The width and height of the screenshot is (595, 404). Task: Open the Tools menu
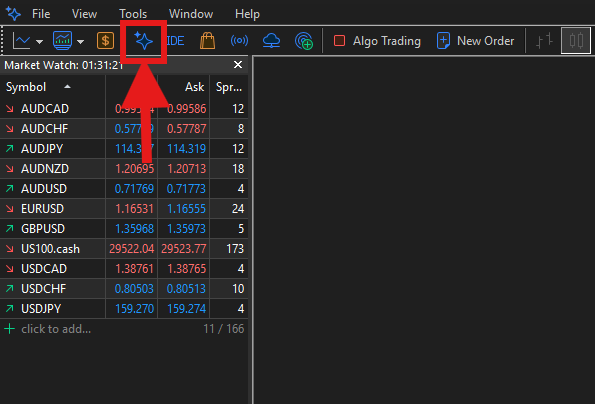tap(133, 14)
